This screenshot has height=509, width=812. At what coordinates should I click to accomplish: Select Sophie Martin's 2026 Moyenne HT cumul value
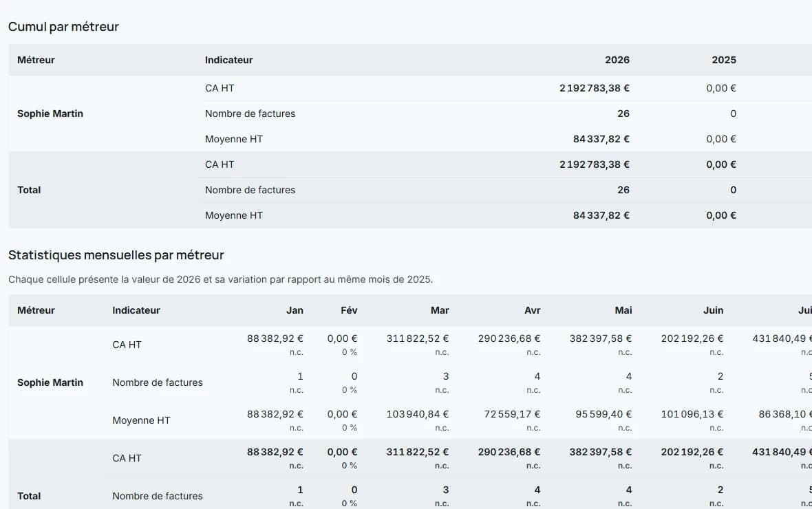click(x=601, y=140)
